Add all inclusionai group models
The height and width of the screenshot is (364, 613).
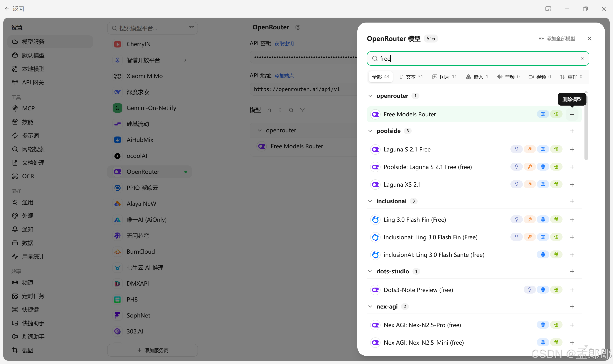click(x=572, y=201)
